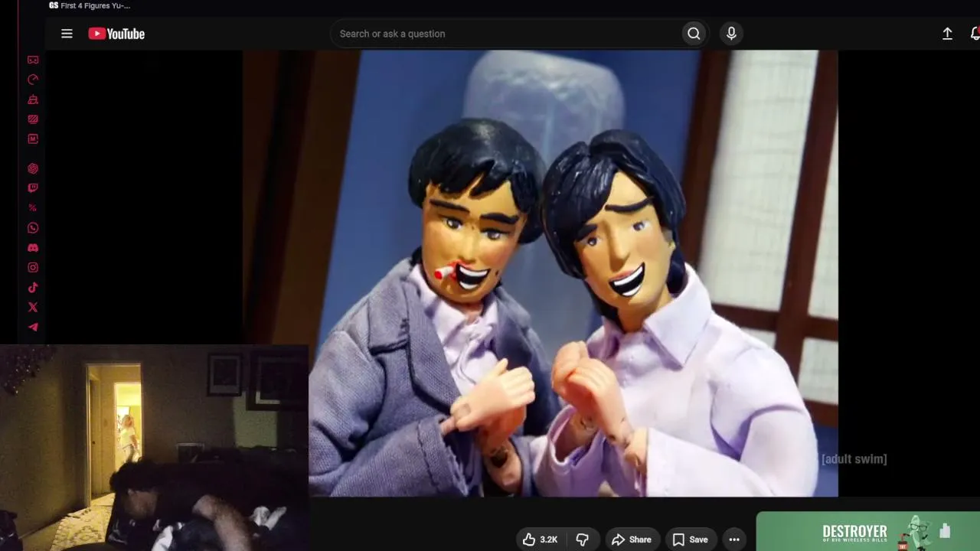Open Discord from the sidebar
Viewport: 980px width, 551px height.
(x=33, y=248)
